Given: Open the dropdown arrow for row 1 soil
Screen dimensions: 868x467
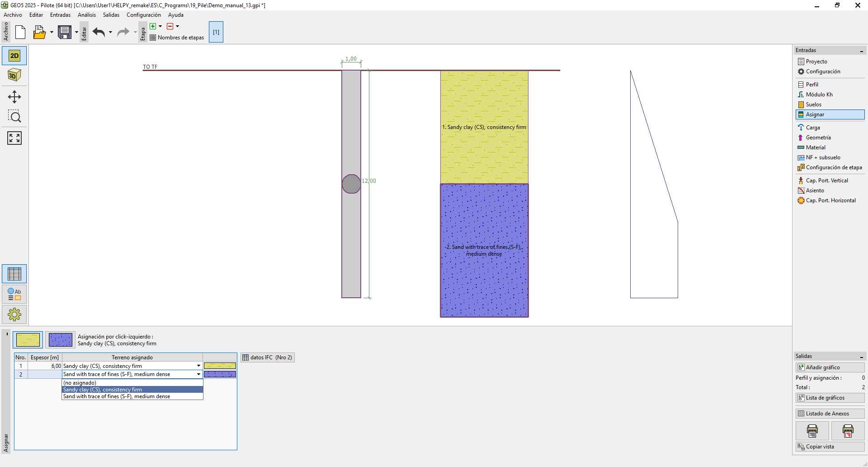Looking at the screenshot, I should click(198, 366).
